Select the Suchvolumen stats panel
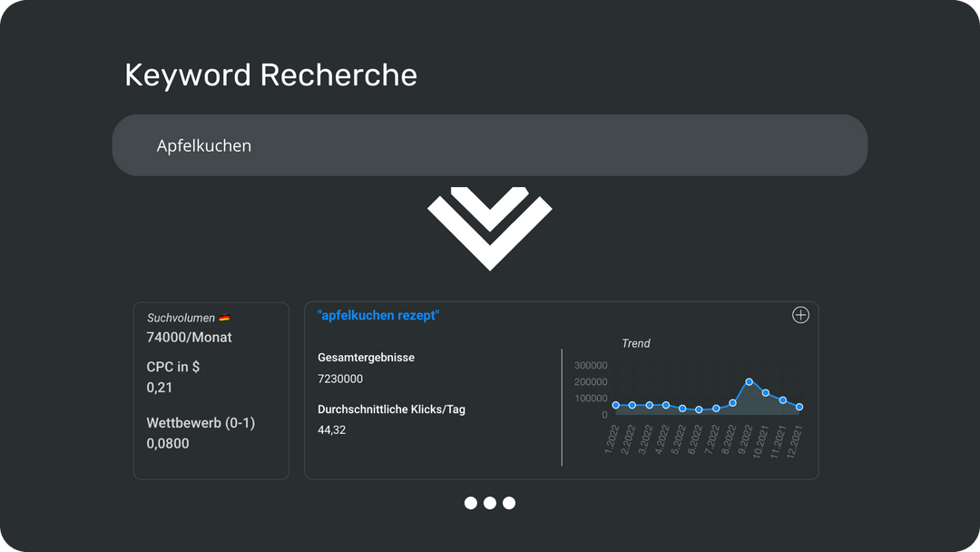The image size is (980, 552). pyautogui.click(x=211, y=390)
